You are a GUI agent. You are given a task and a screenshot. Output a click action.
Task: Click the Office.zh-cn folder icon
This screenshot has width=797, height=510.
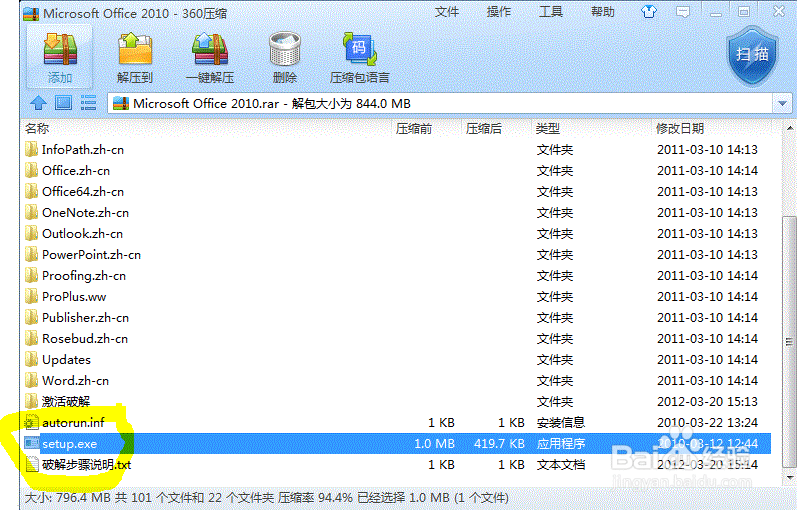[32, 170]
